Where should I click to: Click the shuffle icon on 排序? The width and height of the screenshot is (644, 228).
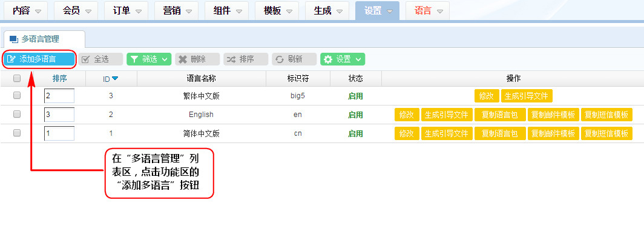click(x=231, y=59)
